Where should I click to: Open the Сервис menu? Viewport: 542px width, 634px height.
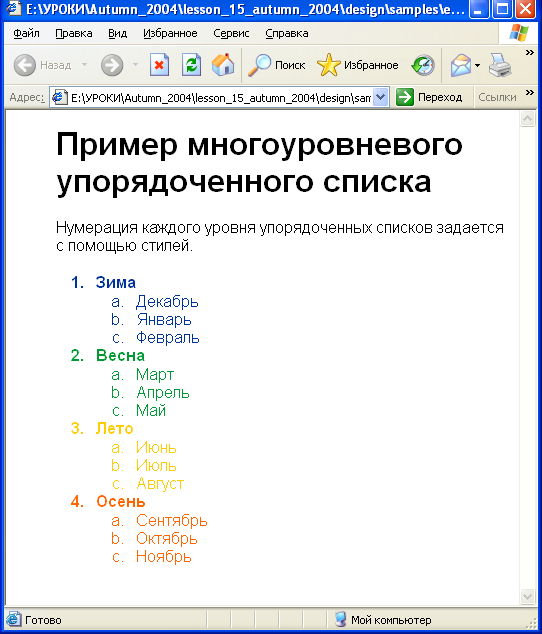click(231, 33)
